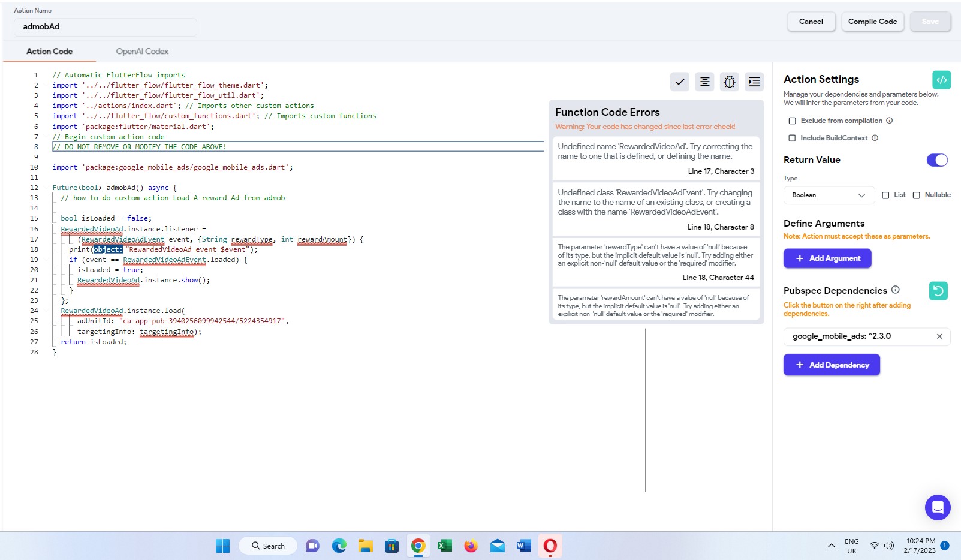Click the format code alignment icon

point(705,82)
